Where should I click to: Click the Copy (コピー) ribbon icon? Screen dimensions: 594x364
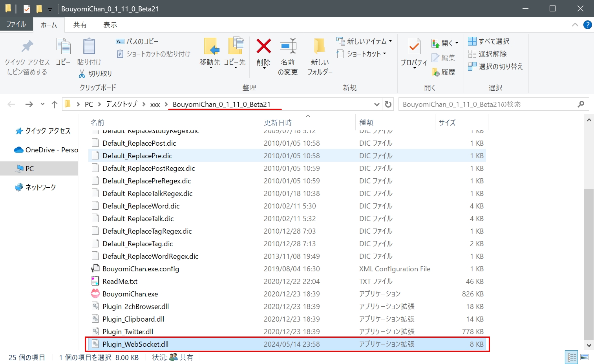(63, 47)
